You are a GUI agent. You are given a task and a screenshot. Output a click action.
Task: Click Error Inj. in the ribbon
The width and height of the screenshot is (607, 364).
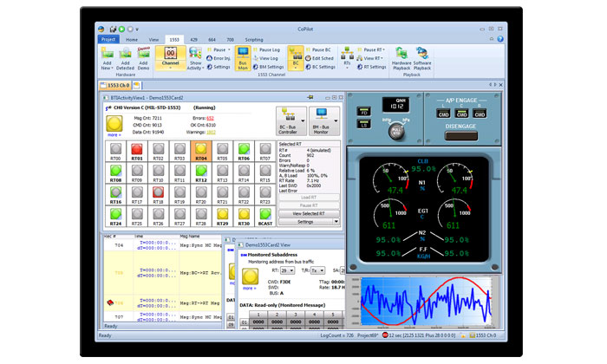click(219, 58)
